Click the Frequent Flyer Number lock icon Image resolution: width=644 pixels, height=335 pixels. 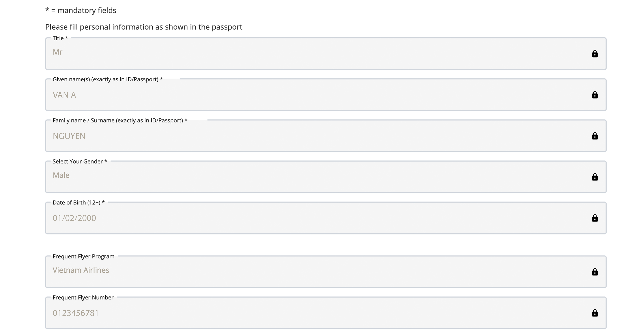click(595, 313)
